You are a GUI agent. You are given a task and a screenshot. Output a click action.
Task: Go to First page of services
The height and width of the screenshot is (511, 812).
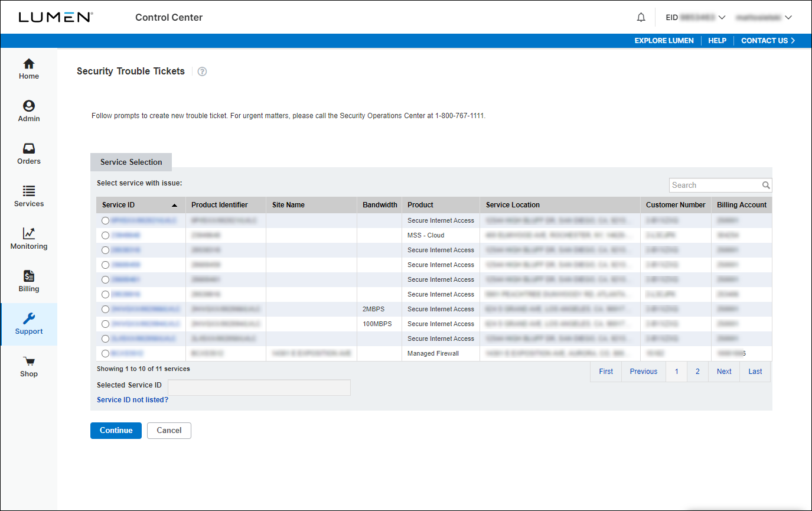click(606, 372)
